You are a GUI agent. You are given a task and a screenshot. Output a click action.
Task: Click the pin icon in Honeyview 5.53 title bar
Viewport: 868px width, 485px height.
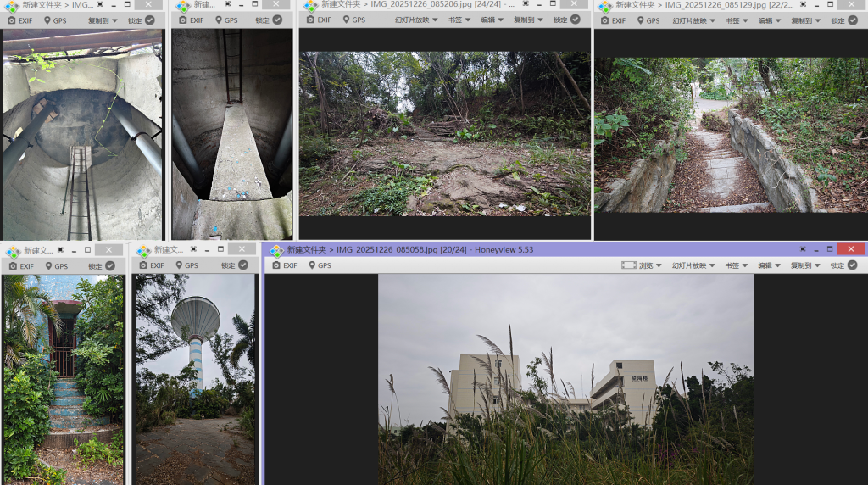tap(804, 249)
